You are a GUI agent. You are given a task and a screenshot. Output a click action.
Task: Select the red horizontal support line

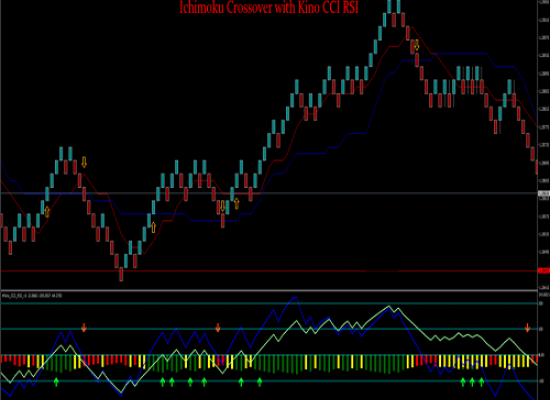point(269,271)
